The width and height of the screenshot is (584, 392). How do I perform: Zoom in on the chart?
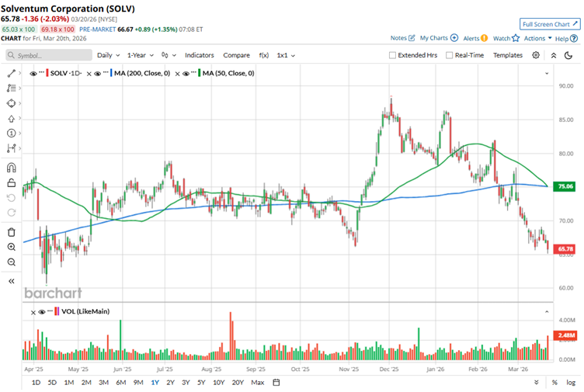[11, 247]
